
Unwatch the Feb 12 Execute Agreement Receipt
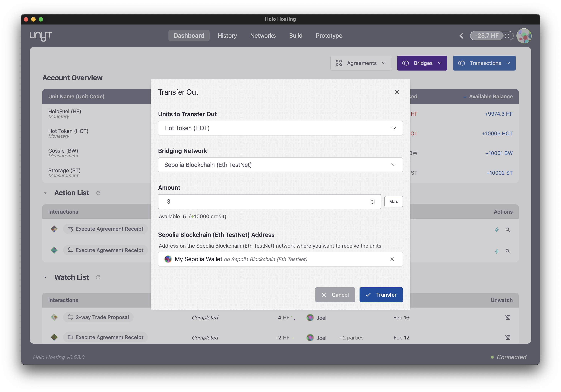click(x=508, y=337)
